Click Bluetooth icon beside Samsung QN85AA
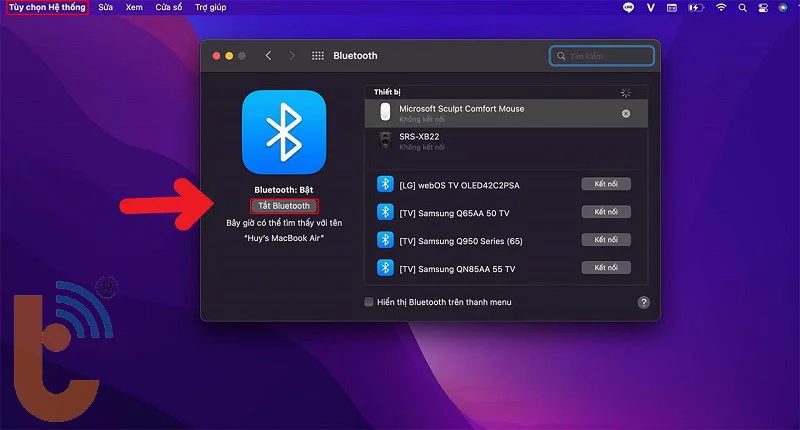This screenshot has height=430, width=800. 385,268
